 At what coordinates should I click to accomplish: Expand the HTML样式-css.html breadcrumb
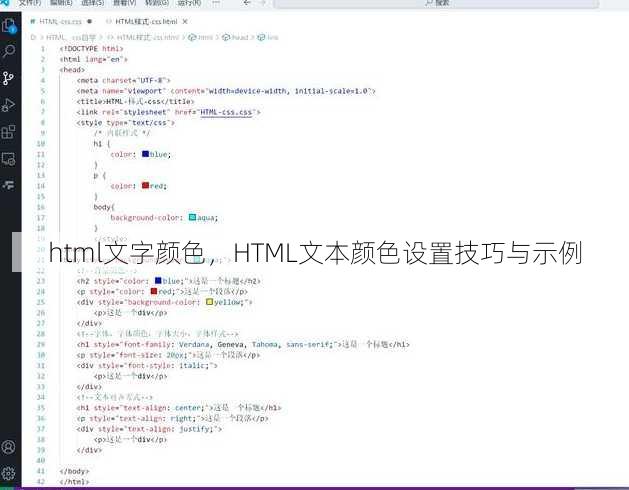point(143,37)
